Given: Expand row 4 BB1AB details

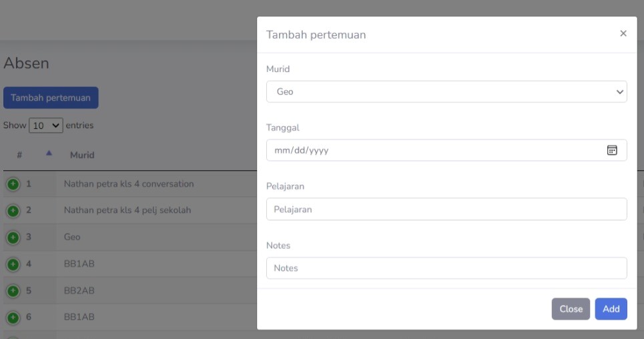Looking at the screenshot, I should [x=13, y=264].
